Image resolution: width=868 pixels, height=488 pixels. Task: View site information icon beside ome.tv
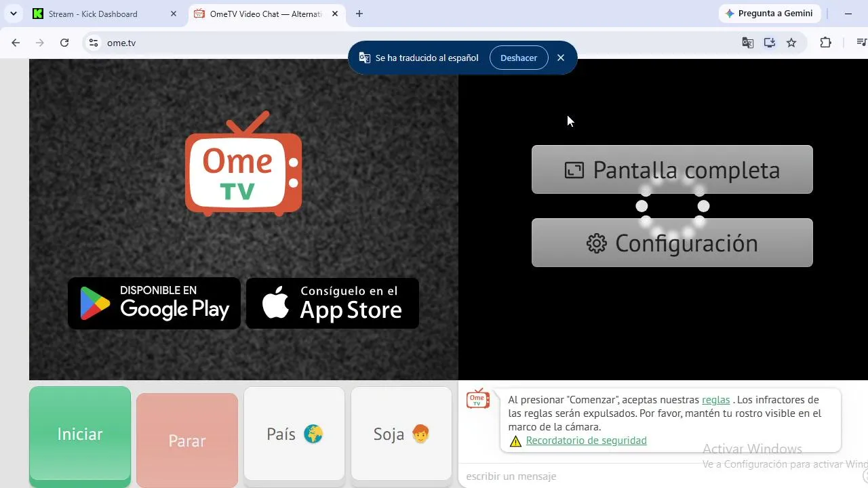pyautogui.click(x=94, y=43)
